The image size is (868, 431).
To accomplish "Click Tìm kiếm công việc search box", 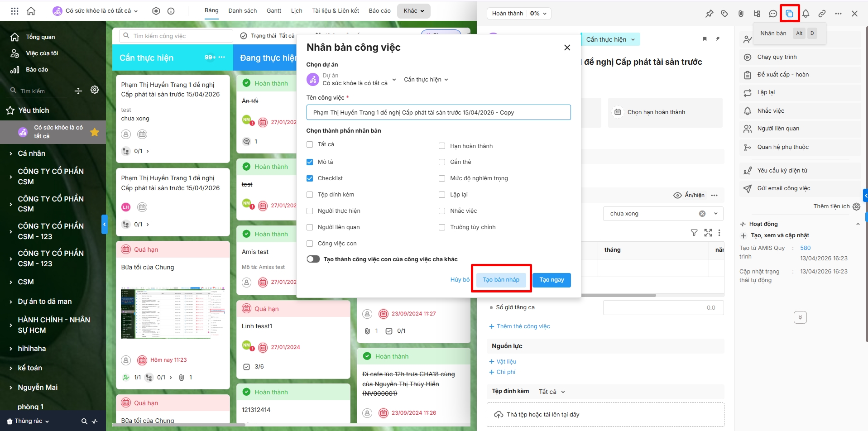I will pos(176,36).
